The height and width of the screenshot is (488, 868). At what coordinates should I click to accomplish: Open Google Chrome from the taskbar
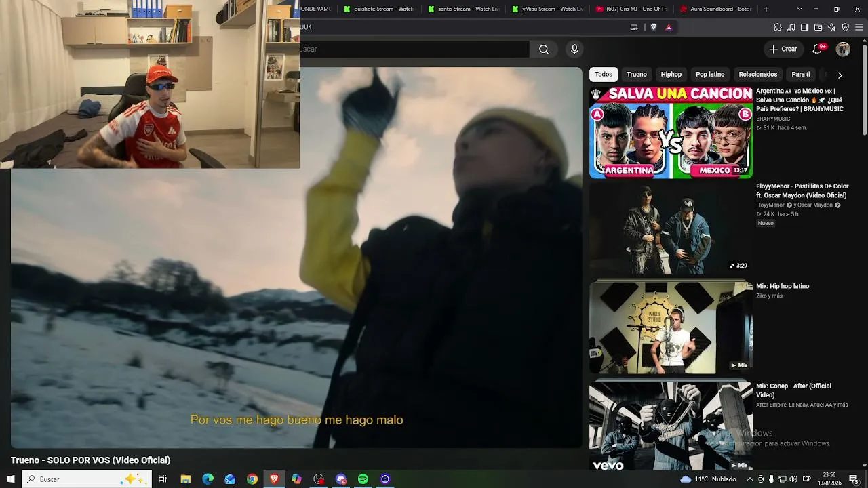point(252,479)
